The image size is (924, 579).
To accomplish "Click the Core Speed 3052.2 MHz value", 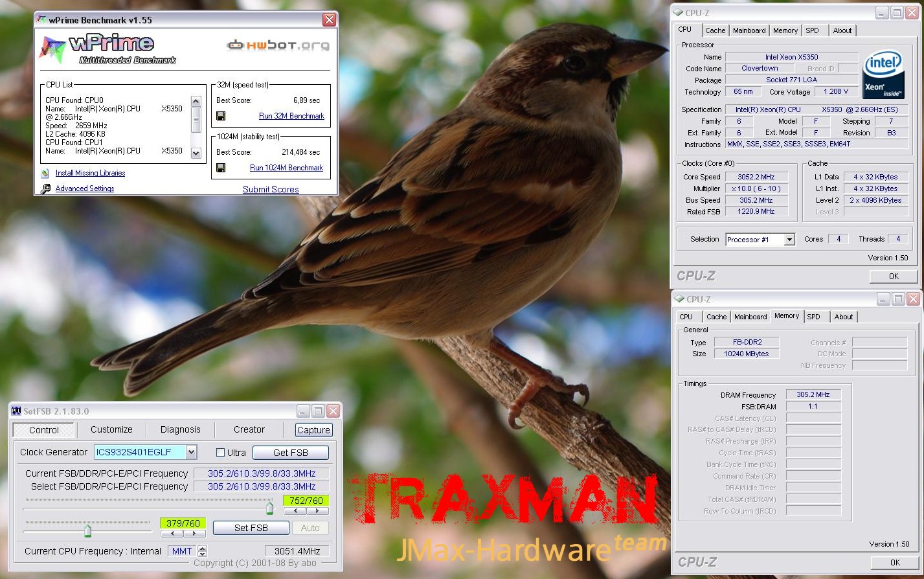I will point(756,177).
